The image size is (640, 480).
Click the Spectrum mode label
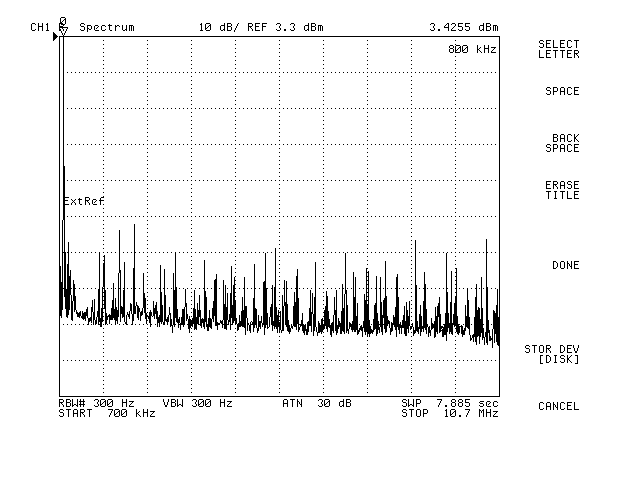click(x=106, y=26)
